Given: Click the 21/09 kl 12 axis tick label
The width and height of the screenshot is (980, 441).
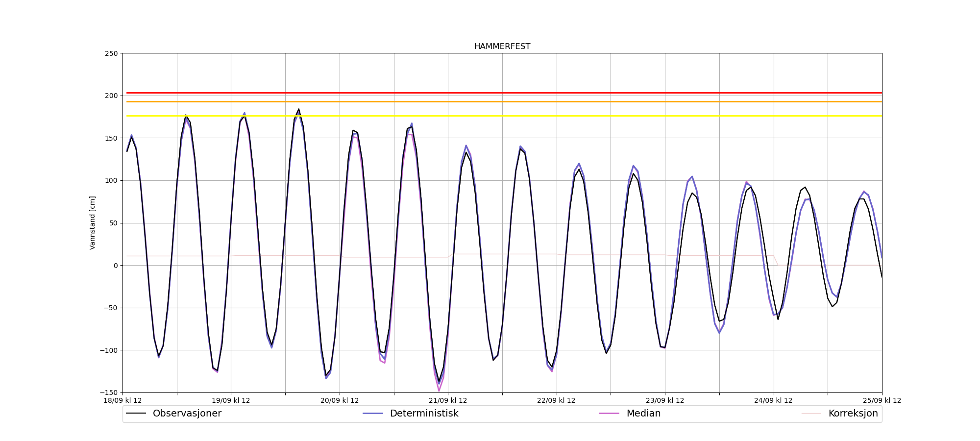Looking at the screenshot, I should pyautogui.click(x=448, y=400).
